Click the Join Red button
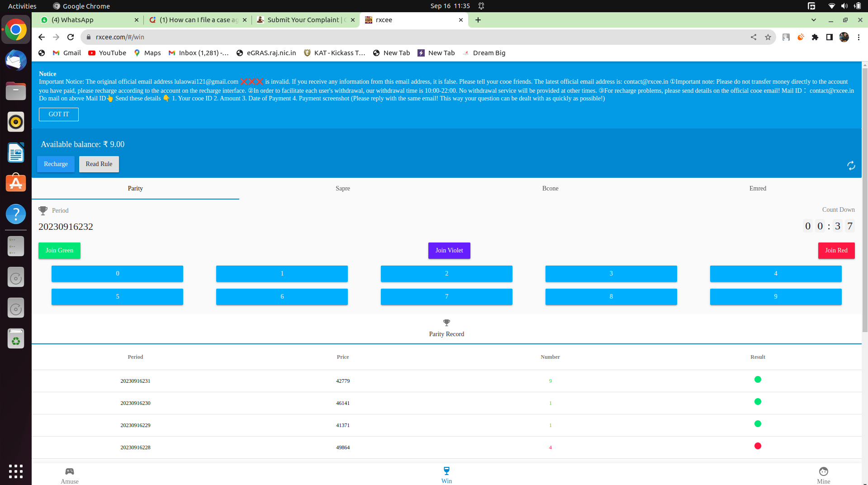Screen dimensions: 868x485 [x=836, y=251]
